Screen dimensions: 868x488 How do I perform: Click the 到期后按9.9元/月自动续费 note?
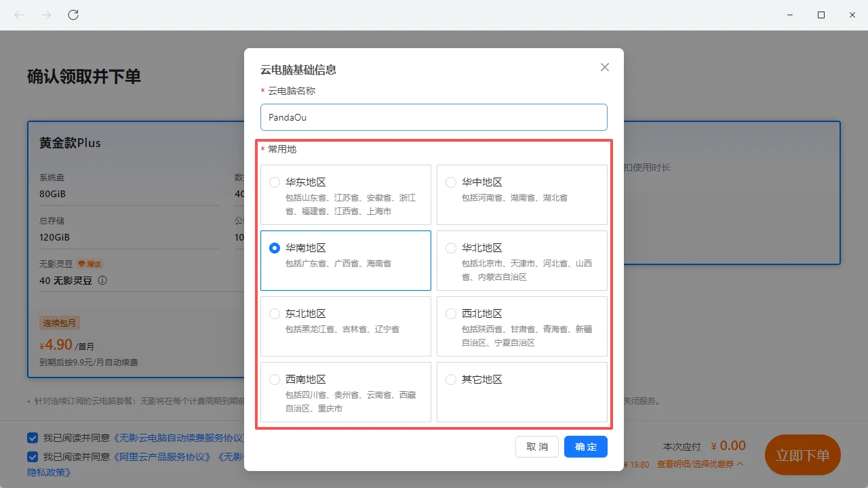pos(89,363)
